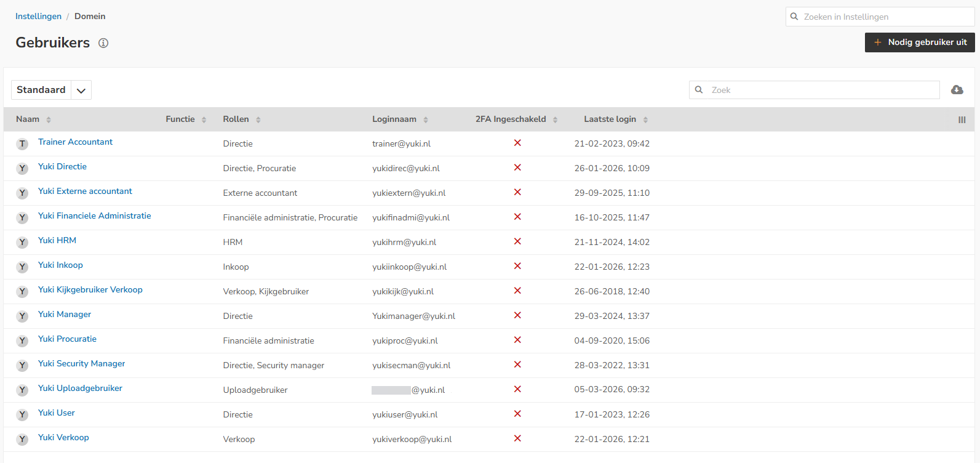Select the Standaard view button
The image size is (980, 463).
point(41,90)
